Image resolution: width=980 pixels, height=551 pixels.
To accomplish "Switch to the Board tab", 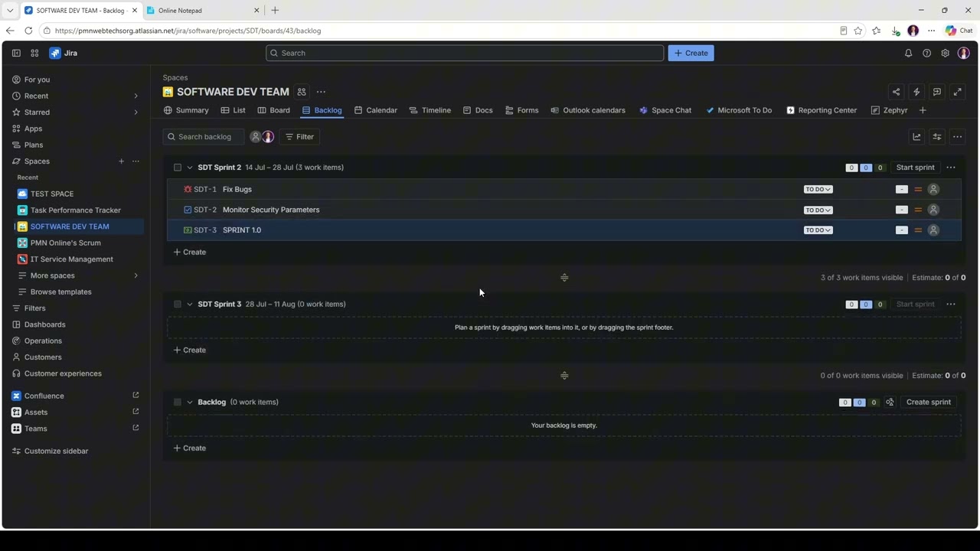I will point(273,110).
